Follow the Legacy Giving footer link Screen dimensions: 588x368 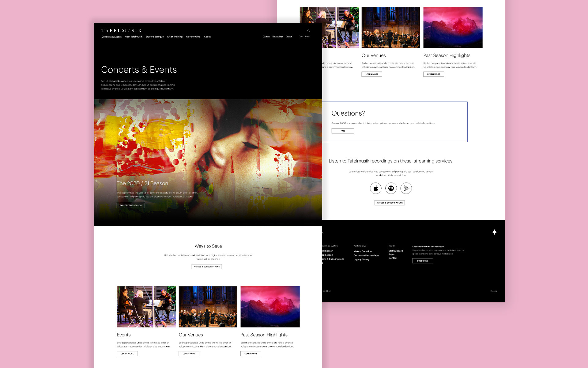pyautogui.click(x=361, y=259)
